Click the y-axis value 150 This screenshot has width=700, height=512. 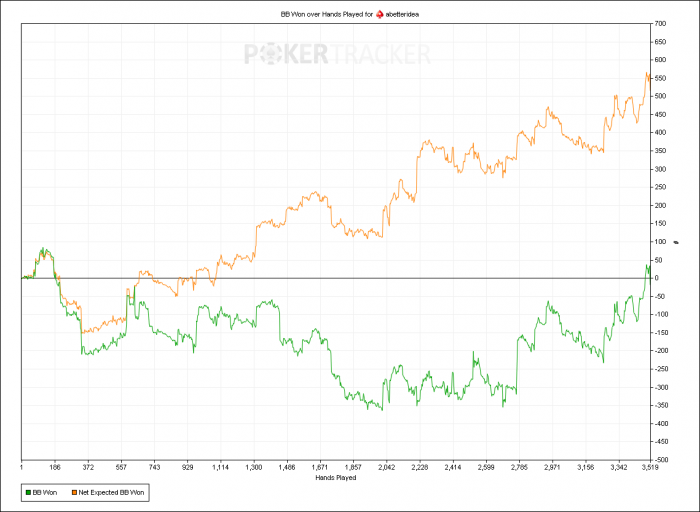[x=660, y=224]
